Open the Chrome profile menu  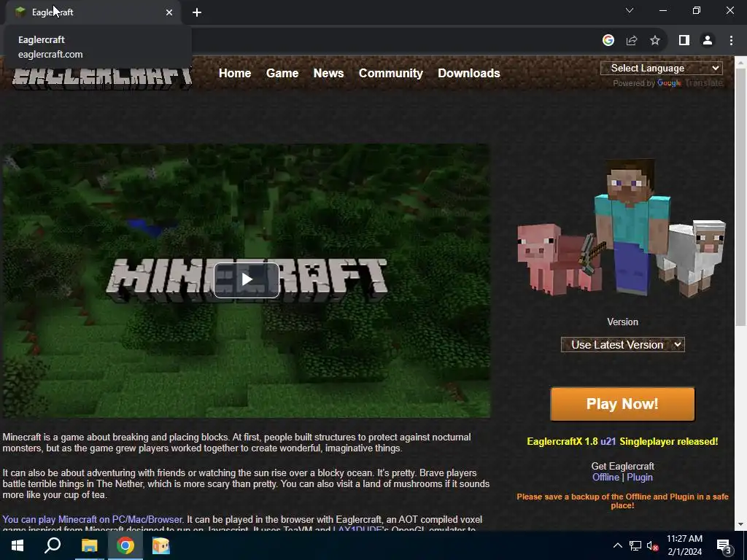(x=708, y=41)
